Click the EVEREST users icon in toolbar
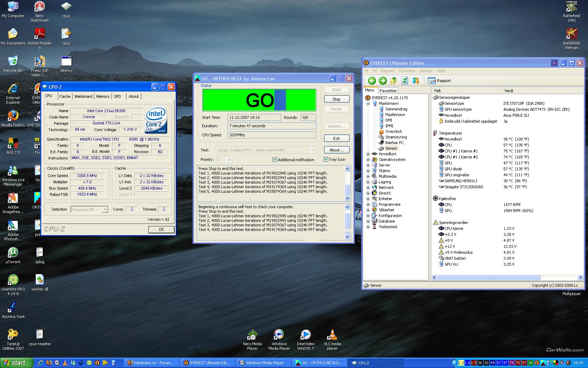The width and height of the screenshot is (588, 368). [x=415, y=81]
